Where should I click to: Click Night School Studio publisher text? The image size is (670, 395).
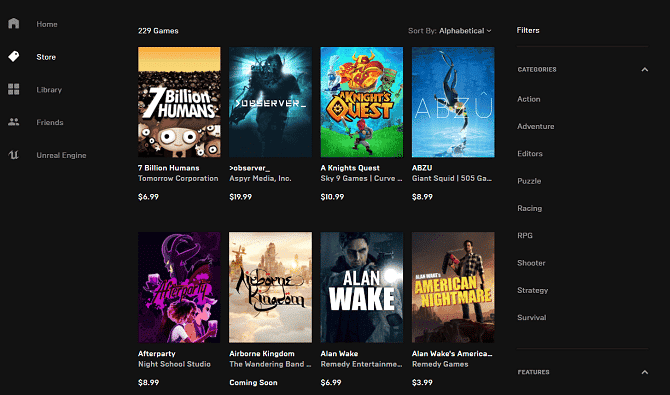pyautogui.click(x=174, y=364)
